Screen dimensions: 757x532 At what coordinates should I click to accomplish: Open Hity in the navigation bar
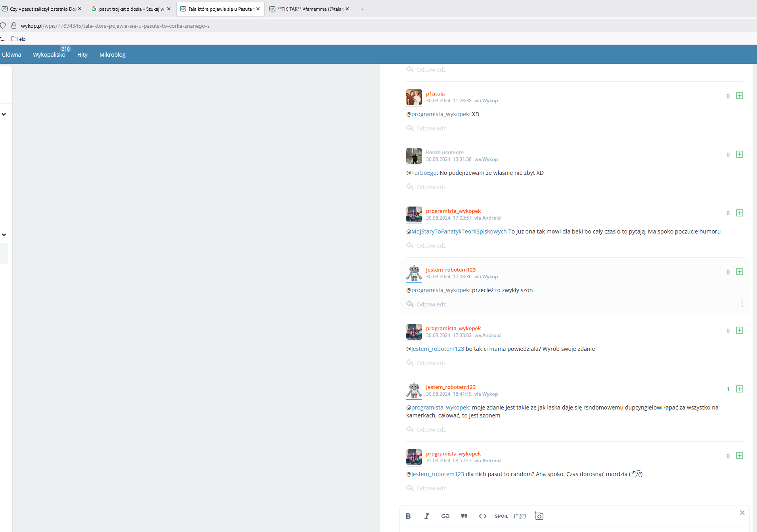(82, 55)
